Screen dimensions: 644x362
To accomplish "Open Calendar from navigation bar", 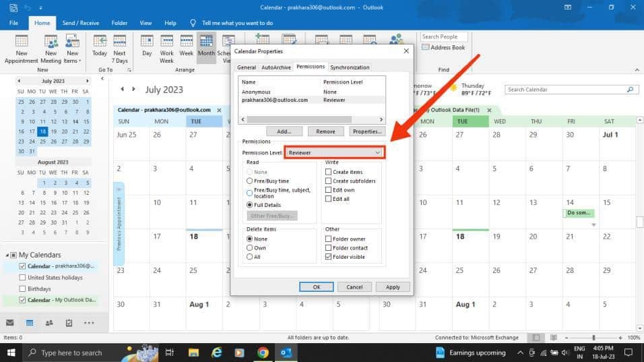I will 30,323.
